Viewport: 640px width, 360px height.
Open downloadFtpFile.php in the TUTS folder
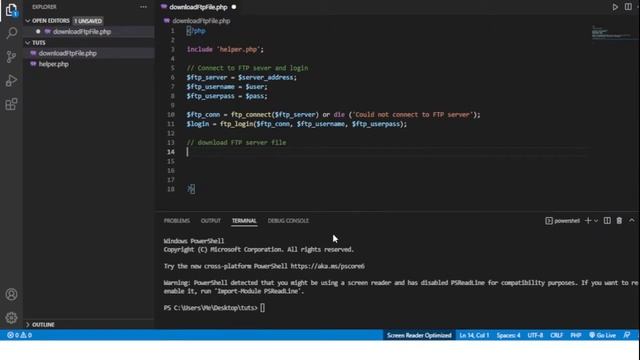click(68, 53)
